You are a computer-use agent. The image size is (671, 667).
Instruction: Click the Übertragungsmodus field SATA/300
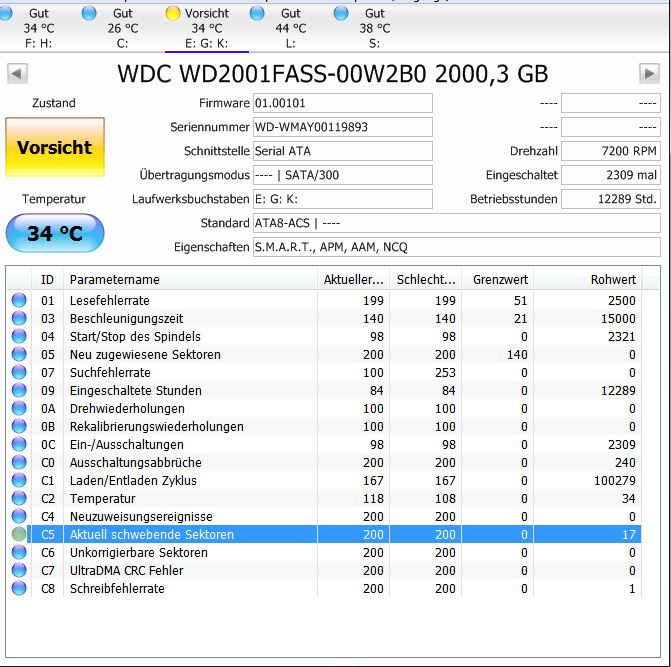[343, 175]
